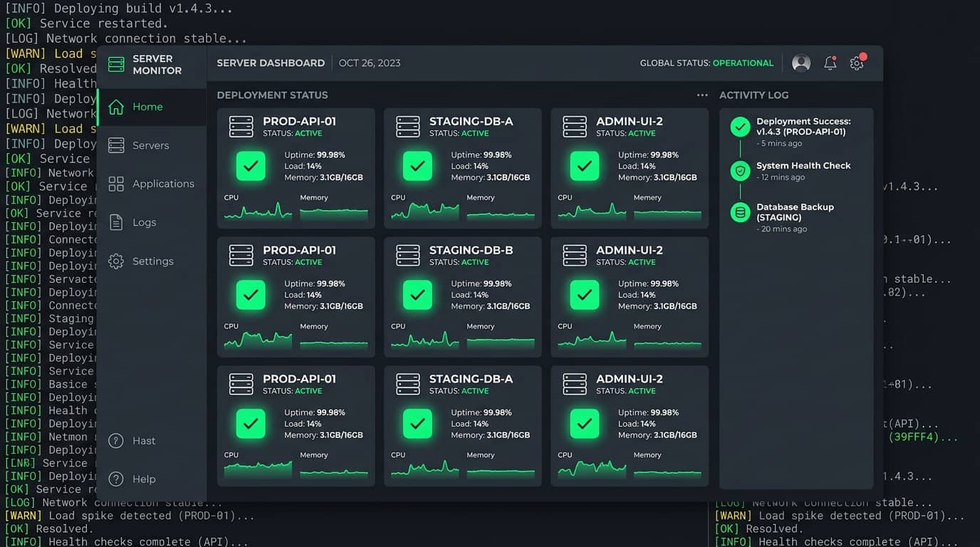Switch to the Servers menu item
Image resolution: width=980 pixels, height=547 pixels.
coord(152,145)
